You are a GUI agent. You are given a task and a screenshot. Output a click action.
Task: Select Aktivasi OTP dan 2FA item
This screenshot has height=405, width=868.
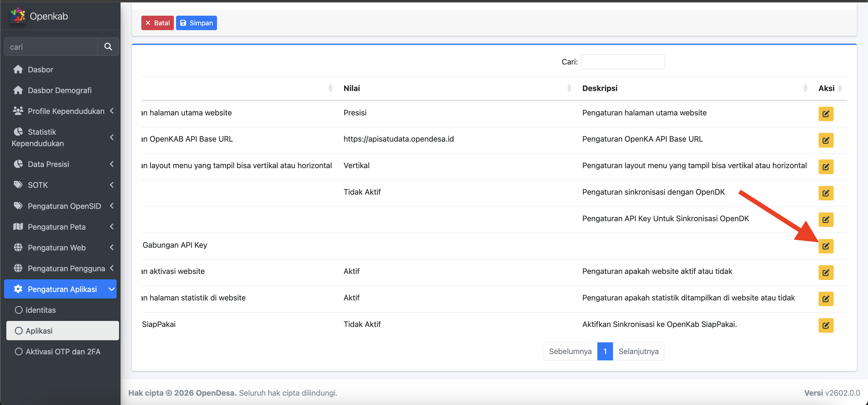pyautogui.click(x=63, y=351)
